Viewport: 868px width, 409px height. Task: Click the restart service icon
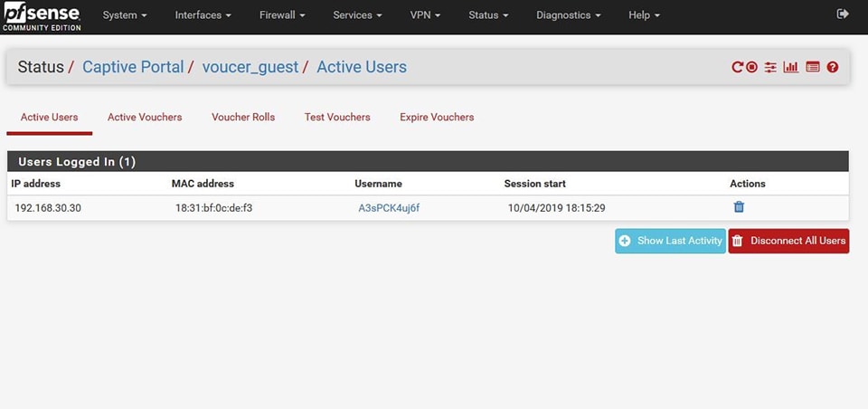point(737,67)
